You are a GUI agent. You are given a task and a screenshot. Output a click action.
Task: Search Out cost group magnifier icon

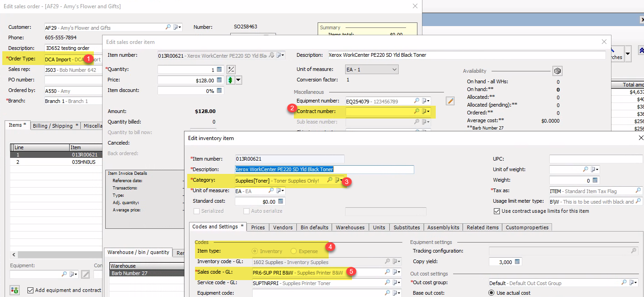tap(624, 283)
